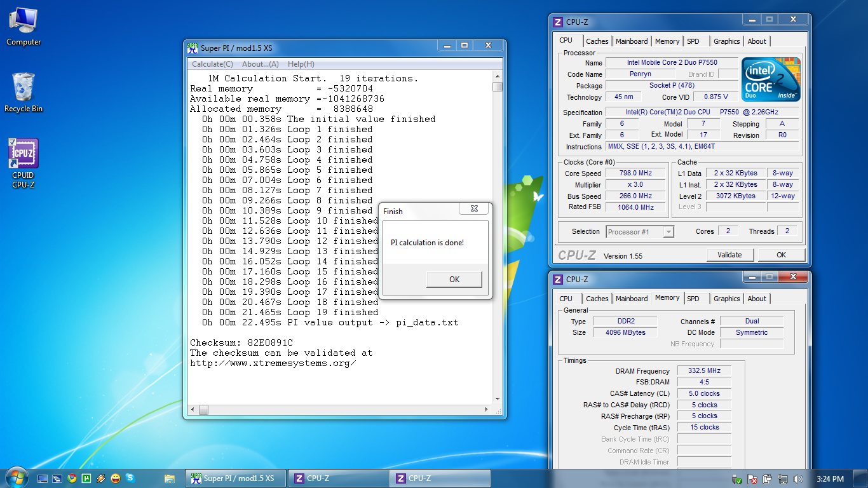Click Show Desktop quick launch icon
The width and height of the screenshot is (868, 488).
[43, 478]
